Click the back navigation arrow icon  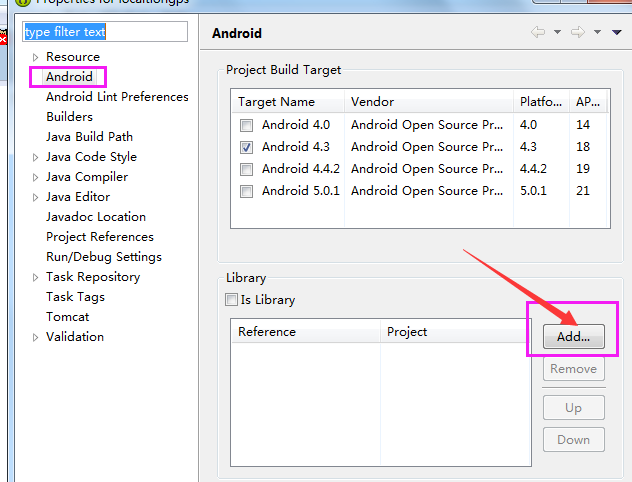[538, 32]
